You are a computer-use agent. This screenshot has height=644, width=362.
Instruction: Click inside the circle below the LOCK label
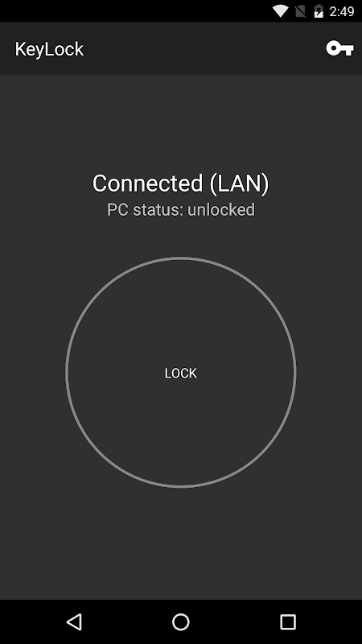180,431
